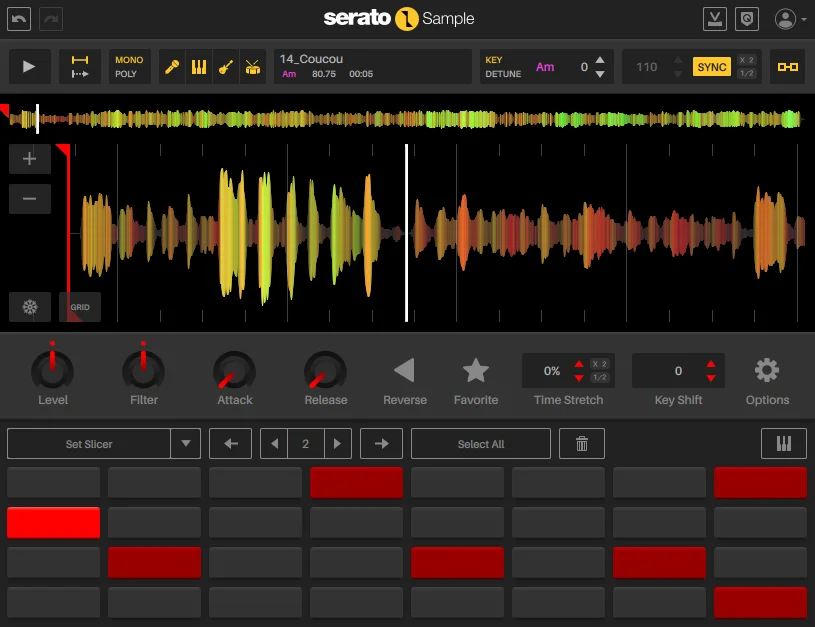Select the melody piano keys stem icon

tap(199, 67)
